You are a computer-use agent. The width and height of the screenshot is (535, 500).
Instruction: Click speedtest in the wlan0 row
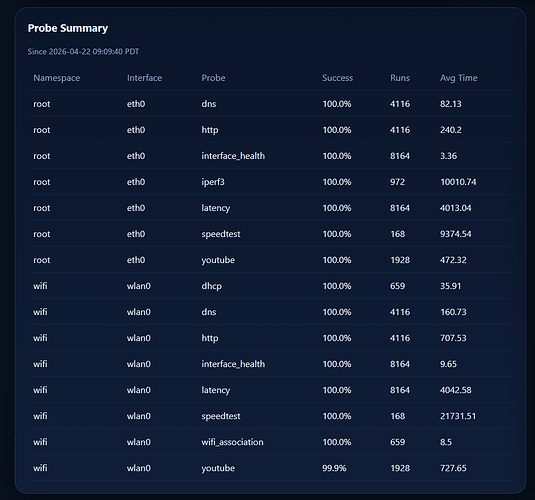pyautogui.click(x=221, y=416)
